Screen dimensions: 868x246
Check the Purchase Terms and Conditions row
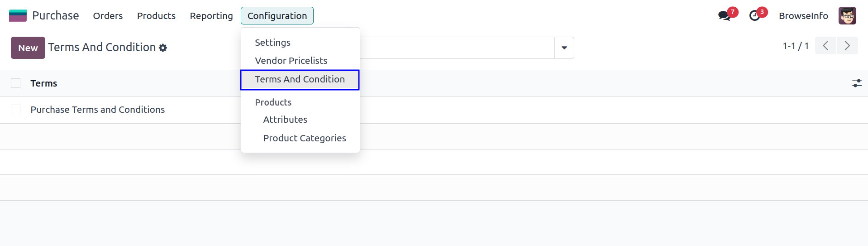click(16, 110)
